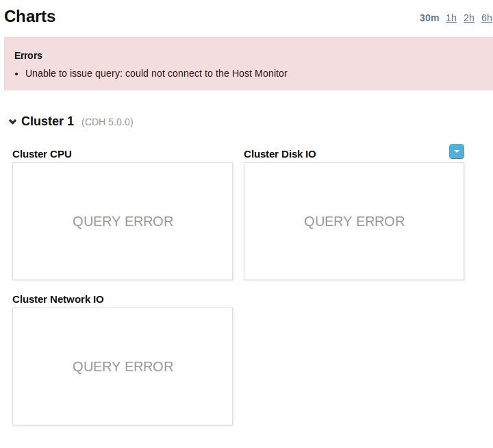Click the Cluster CPU chart title
This screenshot has width=493, height=448.
(42, 154)
